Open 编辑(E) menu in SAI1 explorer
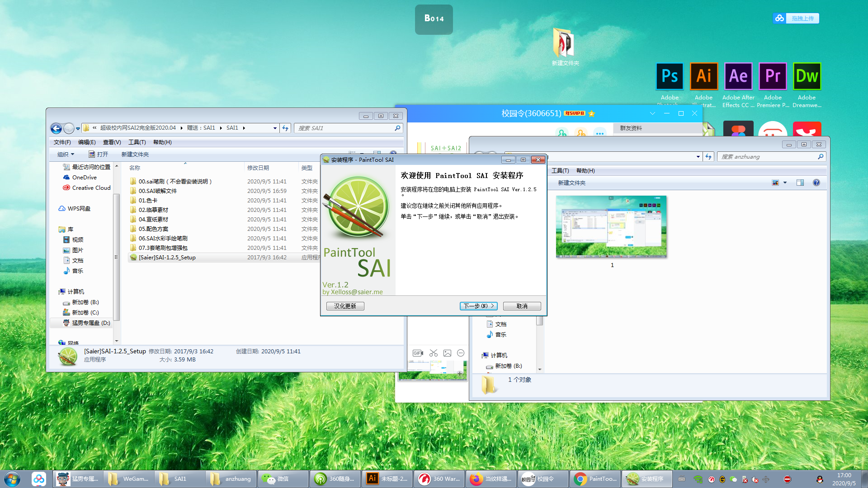Screen dimensions: 868x488 click(87, 142)
